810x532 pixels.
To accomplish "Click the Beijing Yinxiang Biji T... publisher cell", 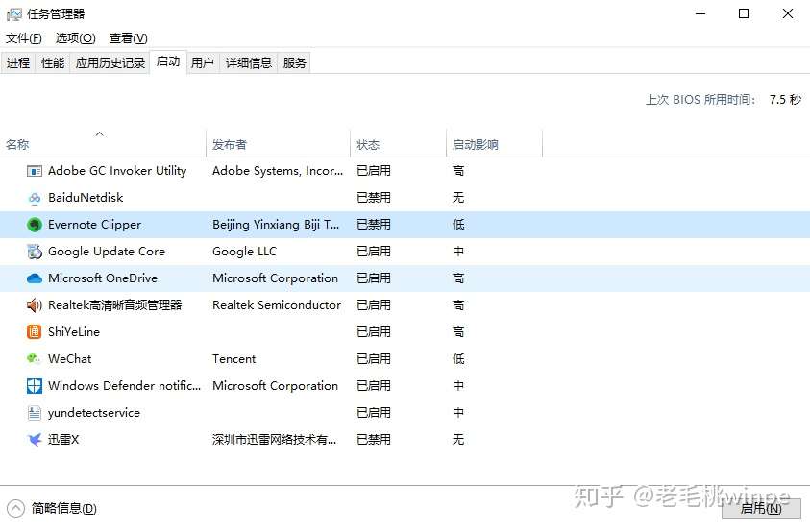I will [x=276, y=225].
